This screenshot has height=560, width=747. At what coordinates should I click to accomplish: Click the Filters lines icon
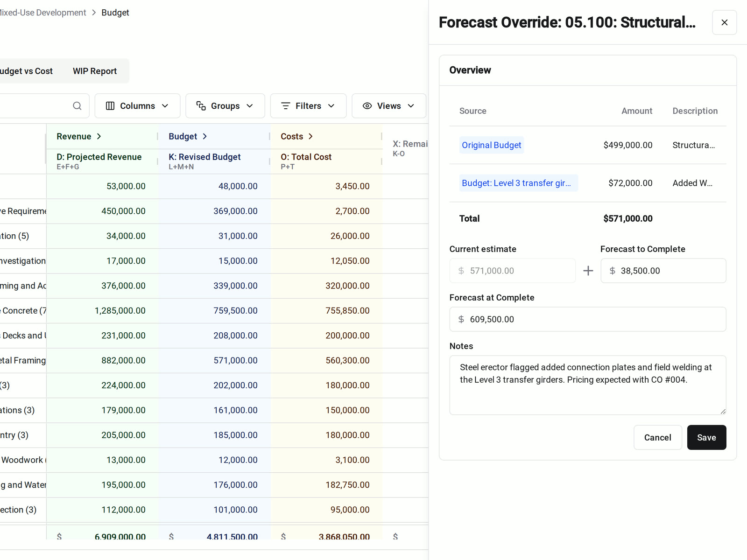coord(286,106)
